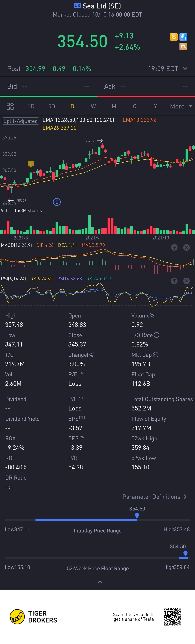Image resolution: width=195 pixels, height=644 pixels.
Task: Tap the Ask price row
Action: pos(146,86)
